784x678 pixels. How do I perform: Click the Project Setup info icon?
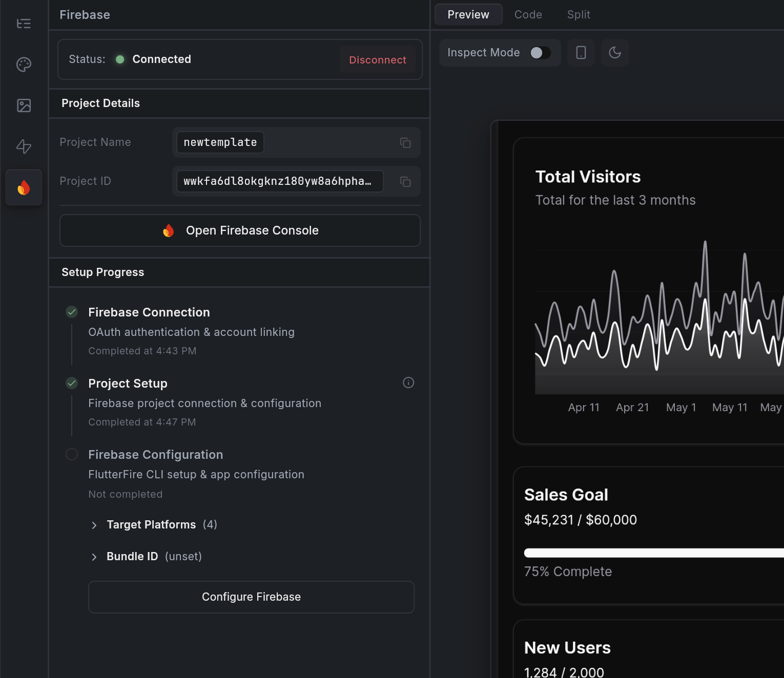tap(408, 383)
